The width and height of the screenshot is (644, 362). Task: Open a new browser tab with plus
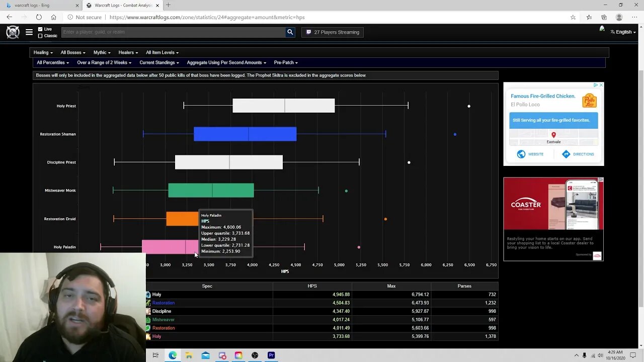[168, 5]
